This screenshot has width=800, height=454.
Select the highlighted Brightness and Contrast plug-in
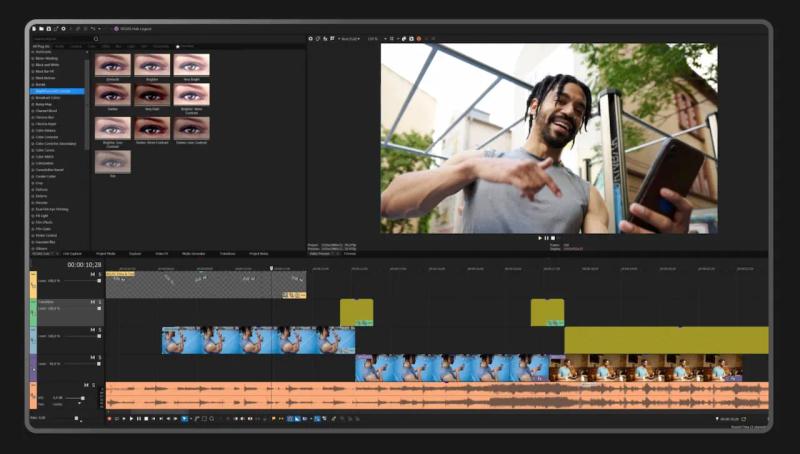pyautogui.click(x=57, y=91)
